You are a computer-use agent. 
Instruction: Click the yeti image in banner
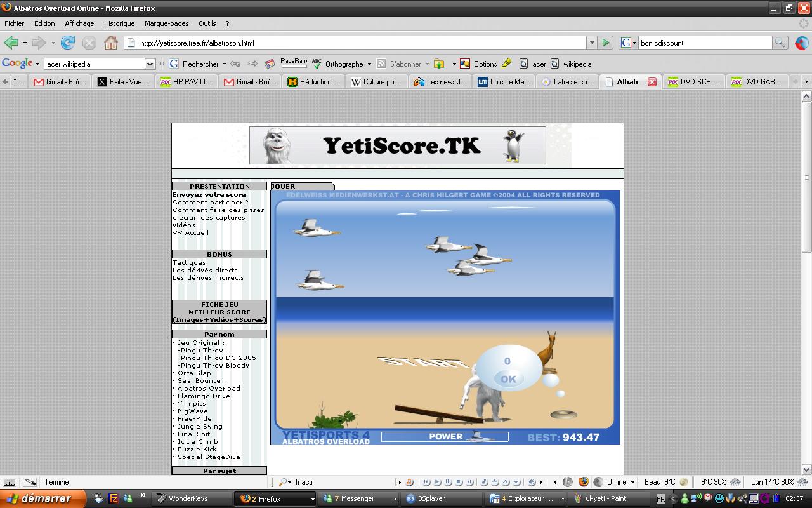click(x=276, y=146)
